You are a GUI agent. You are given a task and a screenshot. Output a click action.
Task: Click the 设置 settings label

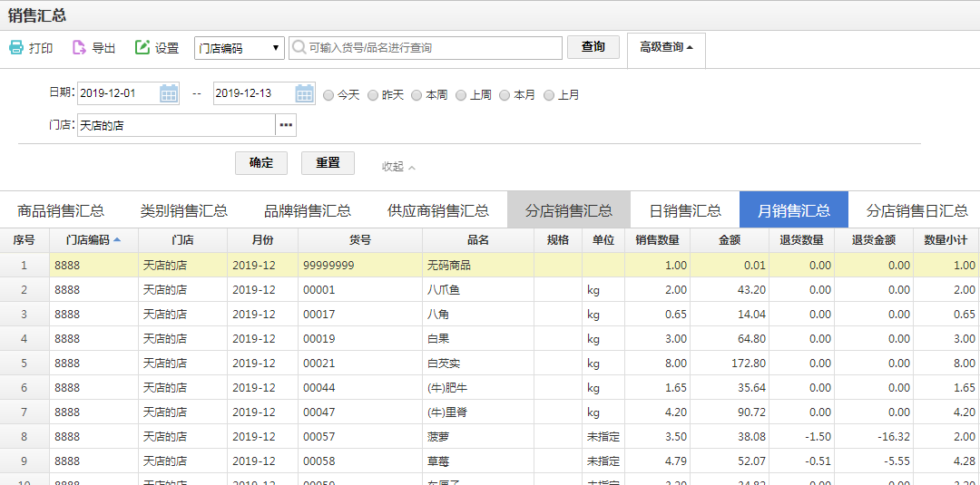[167, 48]
